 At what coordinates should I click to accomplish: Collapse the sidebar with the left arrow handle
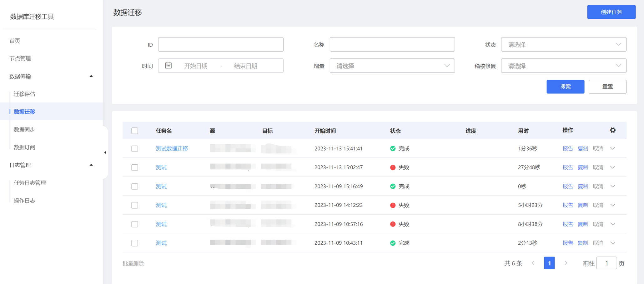(105, 152)
